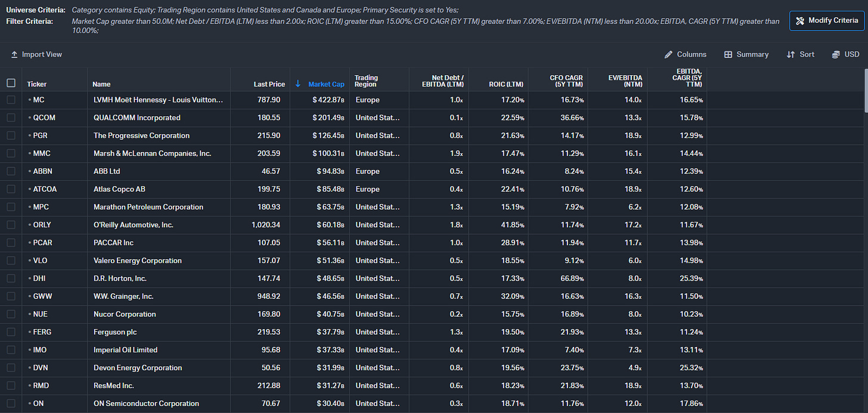Check the PGR row checkbox
868x413 pixels.
click(11, 136)
